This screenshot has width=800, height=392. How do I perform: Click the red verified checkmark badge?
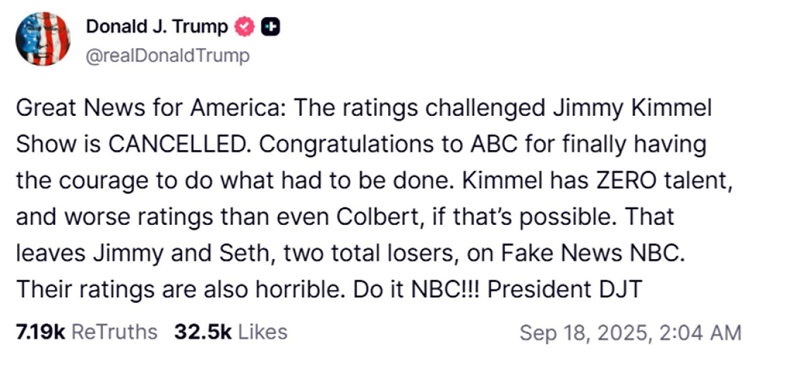point(244,27)
